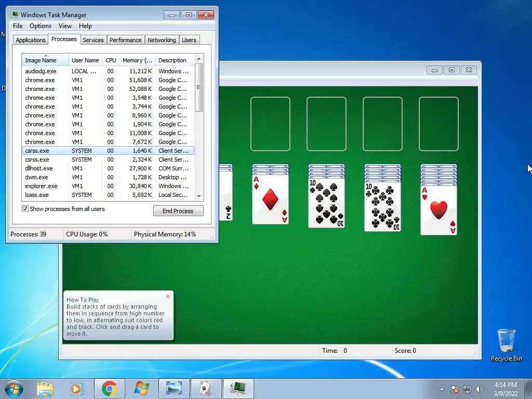Click the Ace of Diamonds card
This screenshot has width=532, height=399.
coord(270,199)
